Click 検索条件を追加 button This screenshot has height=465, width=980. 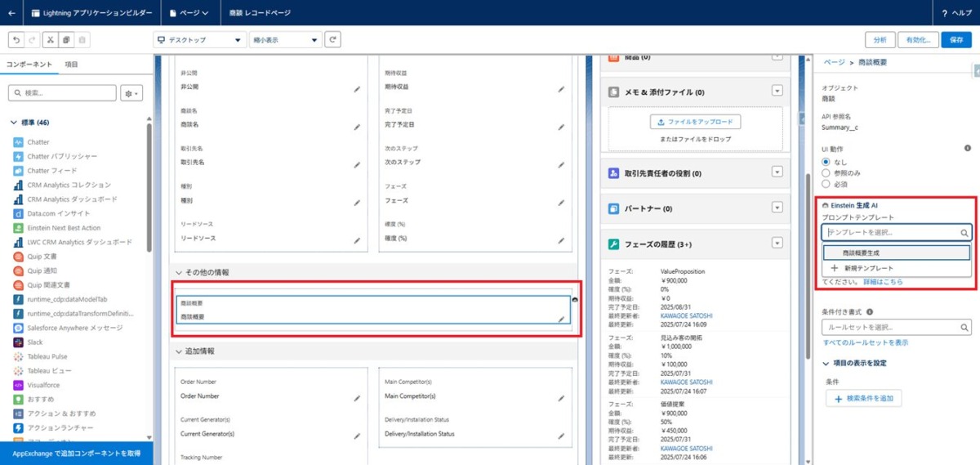point(864,398)
